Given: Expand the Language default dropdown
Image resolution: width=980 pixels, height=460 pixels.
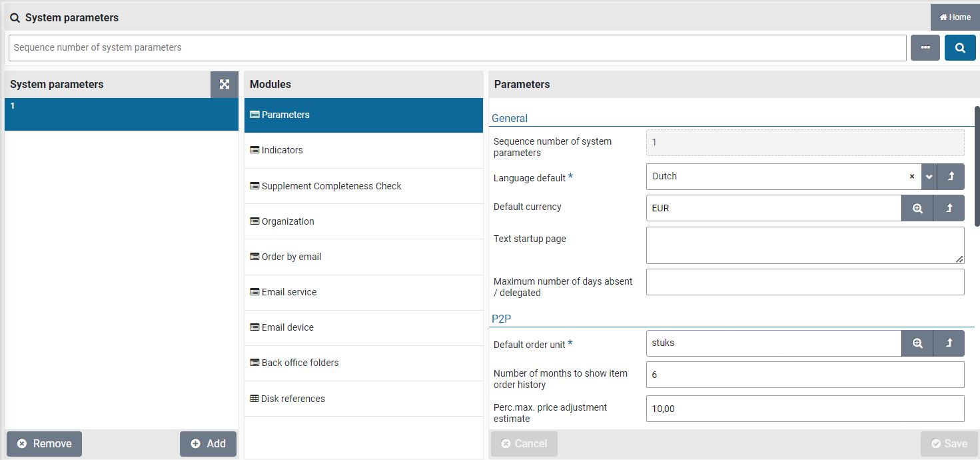Looking at the screenshot, I should coord(929,177).
